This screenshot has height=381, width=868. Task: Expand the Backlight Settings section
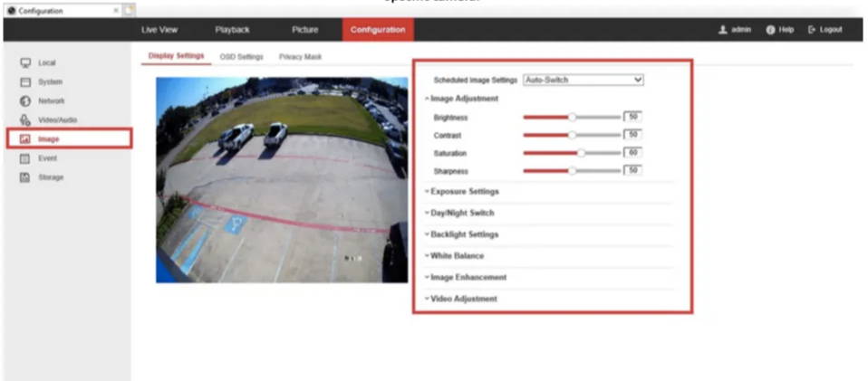click(461, 234)
